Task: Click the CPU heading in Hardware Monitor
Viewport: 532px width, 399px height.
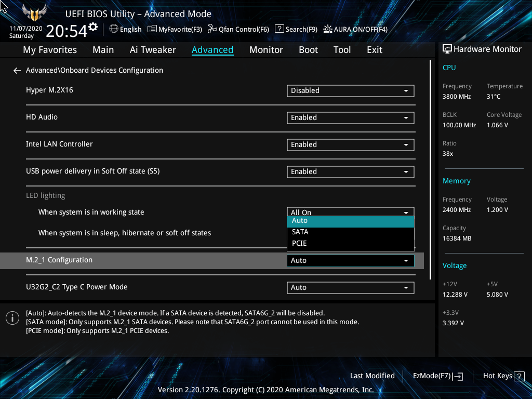Action: coord(449,68)
